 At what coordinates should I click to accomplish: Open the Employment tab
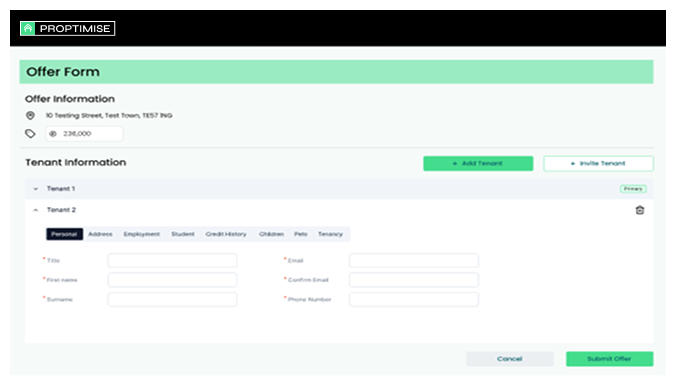click(141, 234)
